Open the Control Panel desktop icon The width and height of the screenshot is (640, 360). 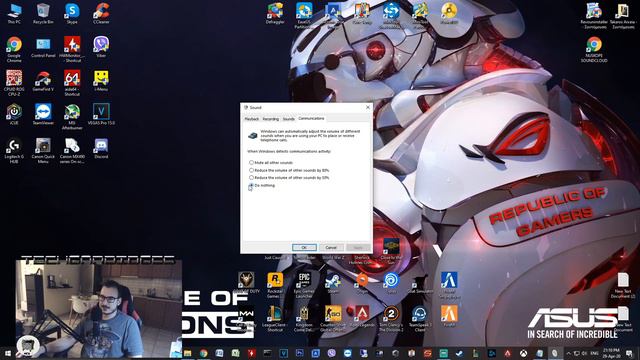[x=43, y=47]
